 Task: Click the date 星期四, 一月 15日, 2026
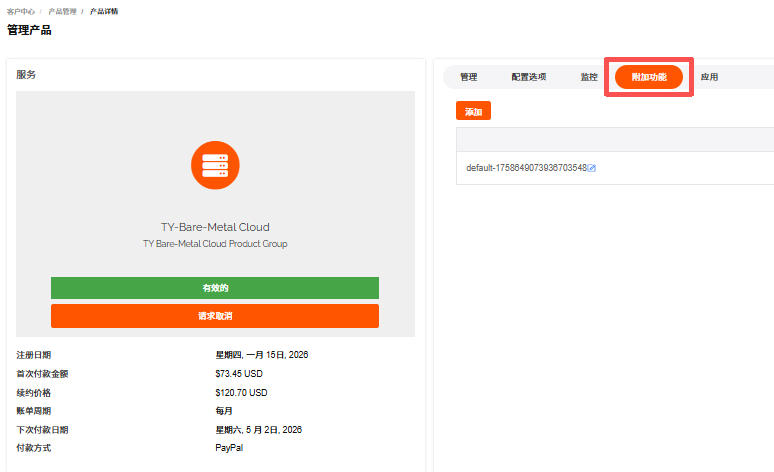(x=262, y=355)
